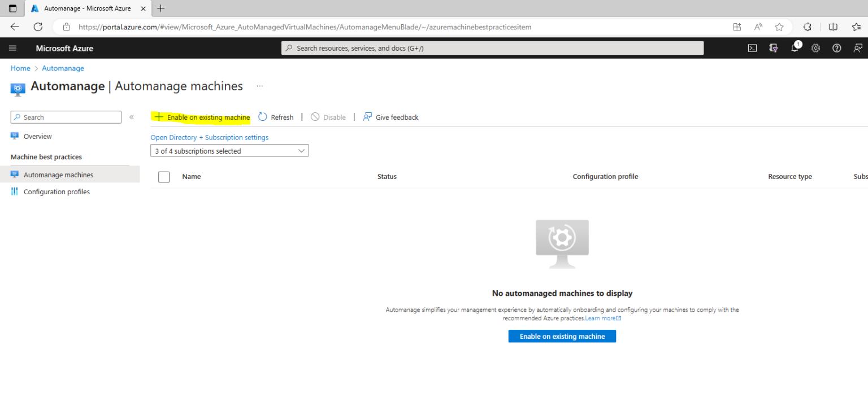Viewport: 868px width, 419px height.
Task: Open Cloud Shell from the top bar
Action: click(752, 48)
